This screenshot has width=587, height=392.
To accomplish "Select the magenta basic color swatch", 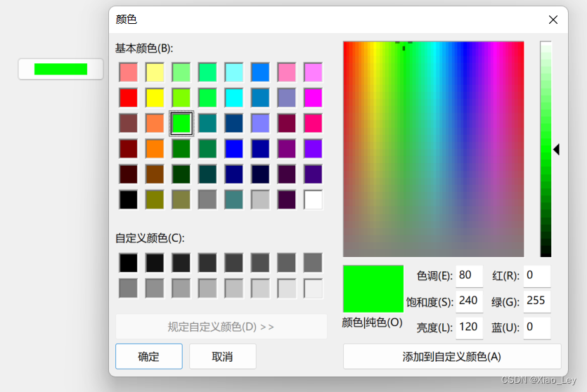I will pyautogui.click(x=313, y=98).
